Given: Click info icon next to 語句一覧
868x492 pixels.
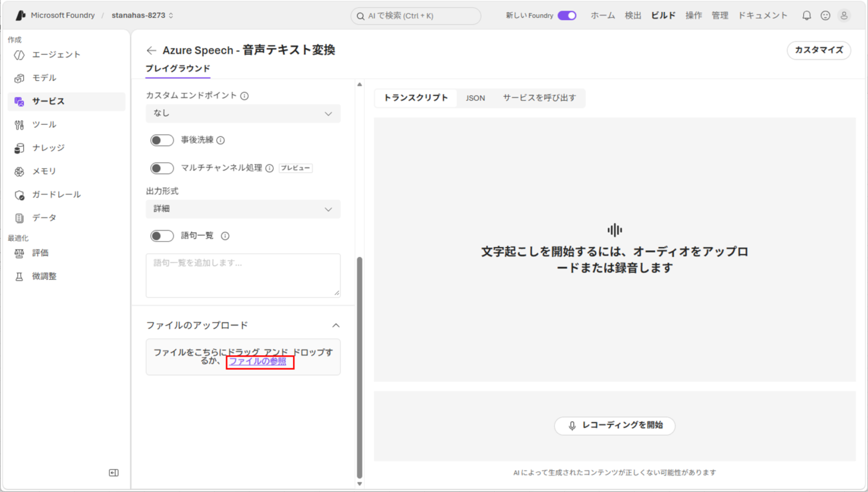Looking at the screenshot, I should (225, 236).
